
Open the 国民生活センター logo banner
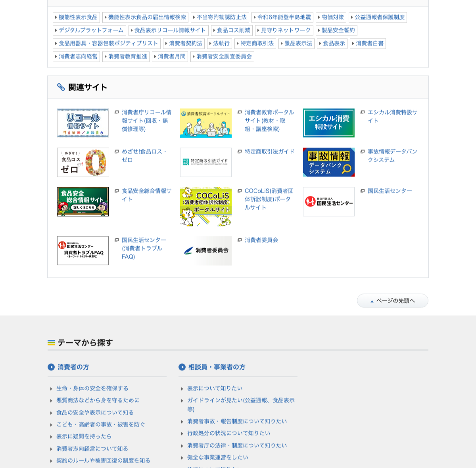click(x=329, y=201)
